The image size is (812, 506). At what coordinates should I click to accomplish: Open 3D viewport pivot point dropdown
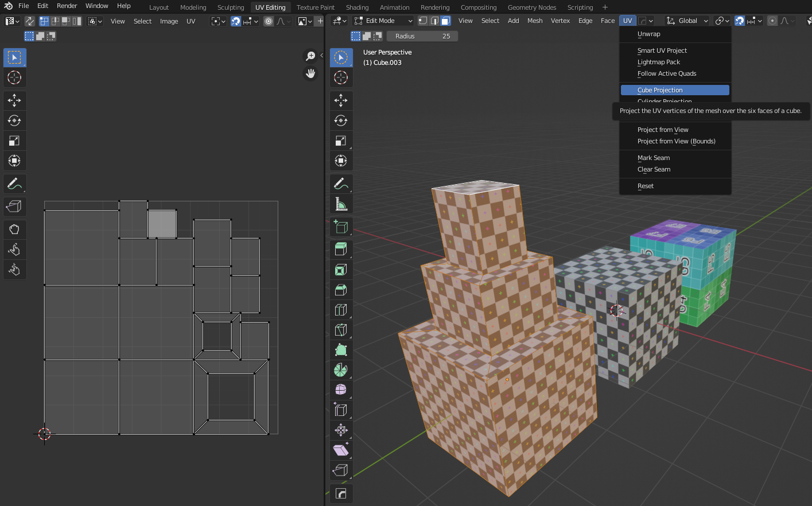tap(722, 21)
